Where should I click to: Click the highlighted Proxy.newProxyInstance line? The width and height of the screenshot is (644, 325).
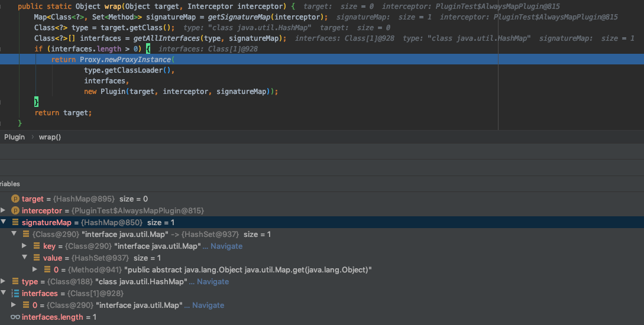[x=322, y=60]
